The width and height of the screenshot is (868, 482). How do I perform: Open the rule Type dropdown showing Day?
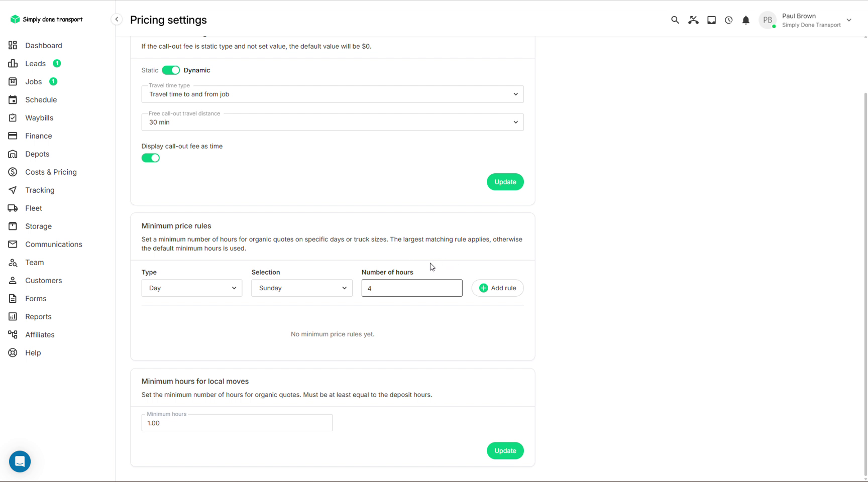click(x=192, y=288)
